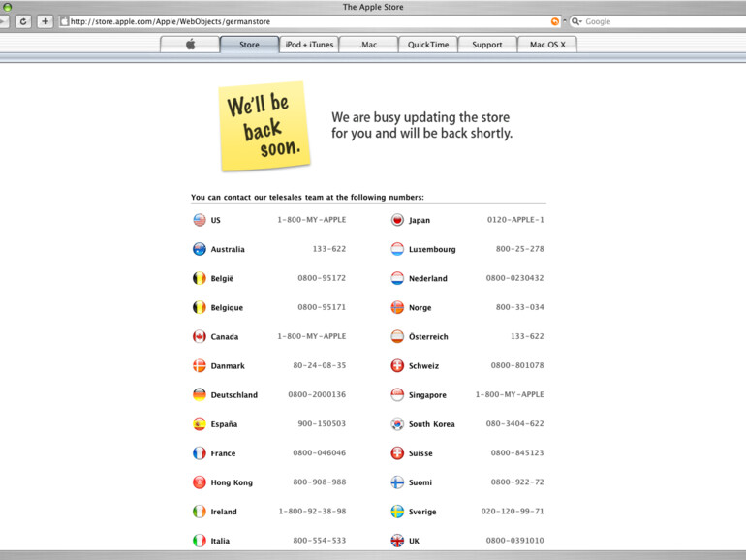Open the iPod + iTunes tab

click(x=309, y=45)
